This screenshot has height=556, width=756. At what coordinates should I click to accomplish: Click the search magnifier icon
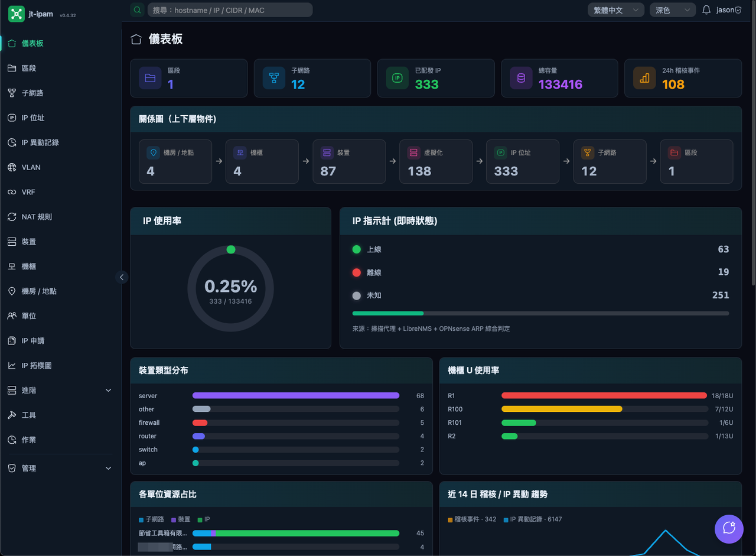pyautogui.click(x=137, y=10)
